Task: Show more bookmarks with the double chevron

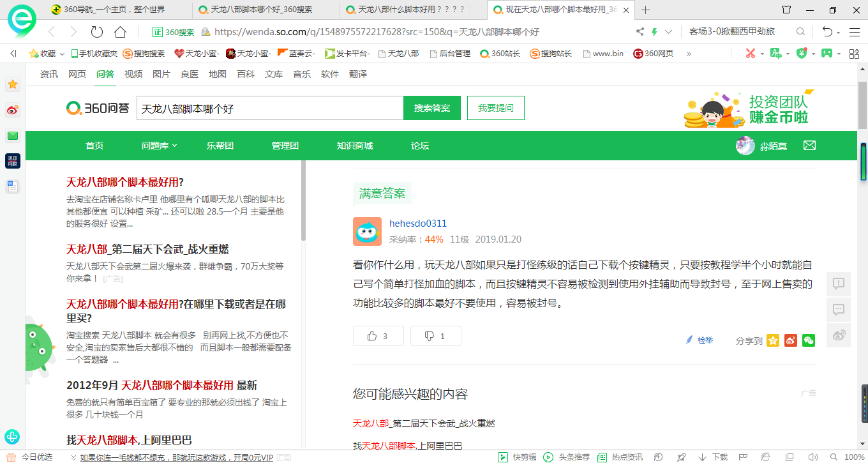Action: 689,54
